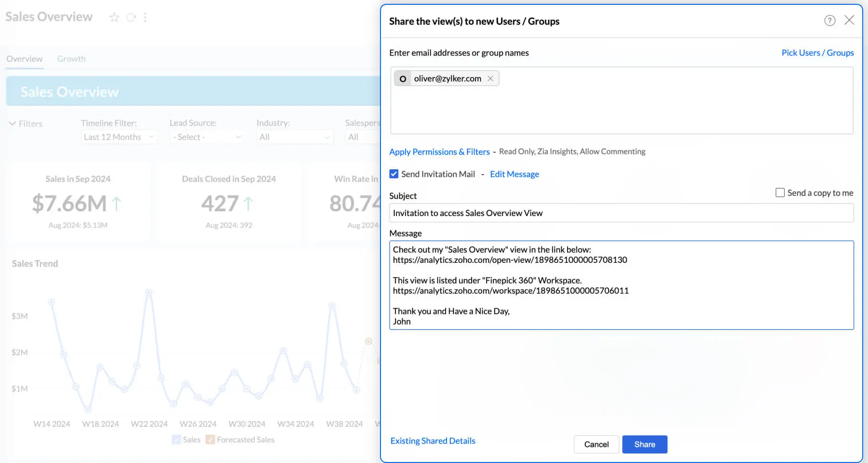The width and height of the screenshot is (868, 463).
Task: Click into the Subject input field
Action: tap(621, 213)
